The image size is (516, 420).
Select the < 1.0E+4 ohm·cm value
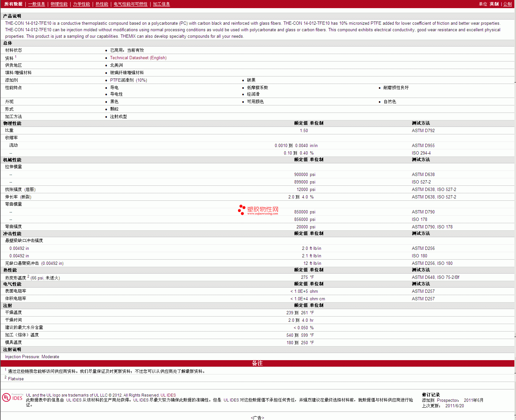308,299
